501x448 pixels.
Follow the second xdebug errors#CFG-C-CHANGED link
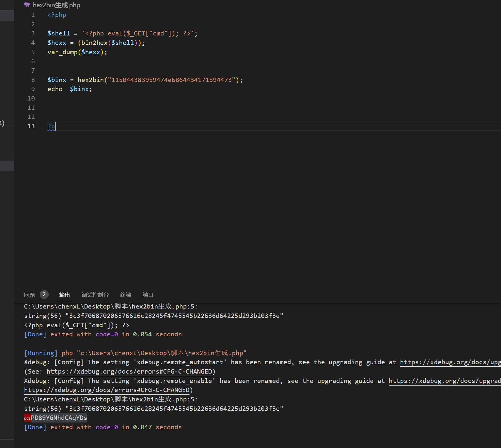(x=107, y=390)
